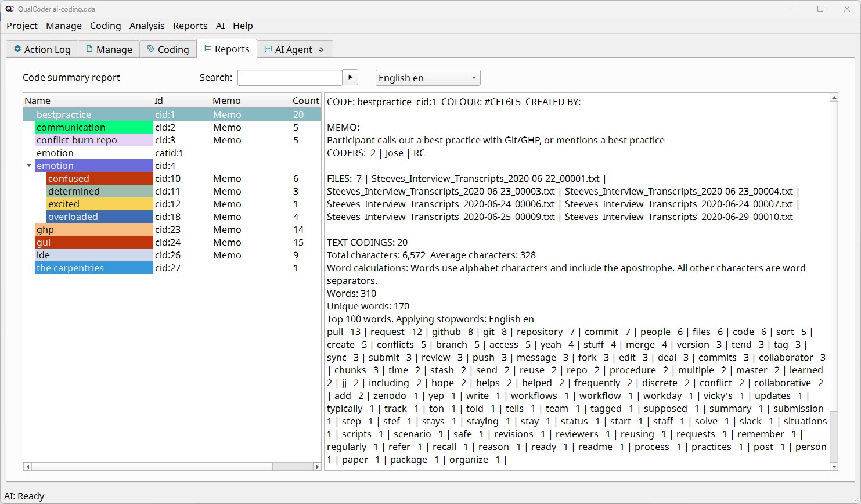Open the Analysis menu
Image resolution: width=861 pixels, height=504 pixels.
pyautogui.click(x=147, y=26)
